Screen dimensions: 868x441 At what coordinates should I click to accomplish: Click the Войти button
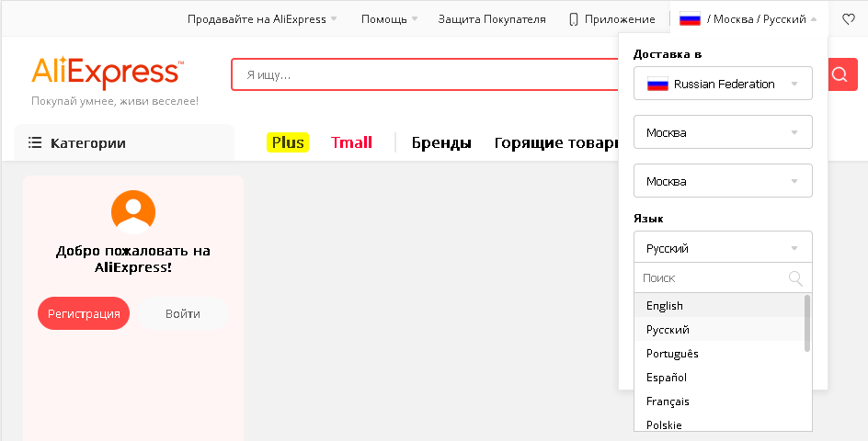pyautogui.click(x=183, y=313)
